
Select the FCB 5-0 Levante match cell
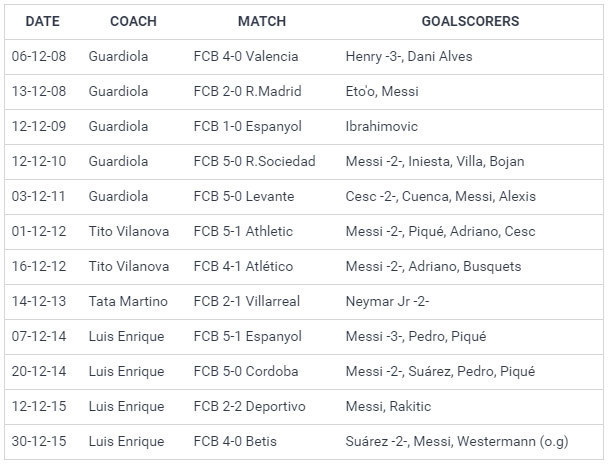[x=243, y=197]
